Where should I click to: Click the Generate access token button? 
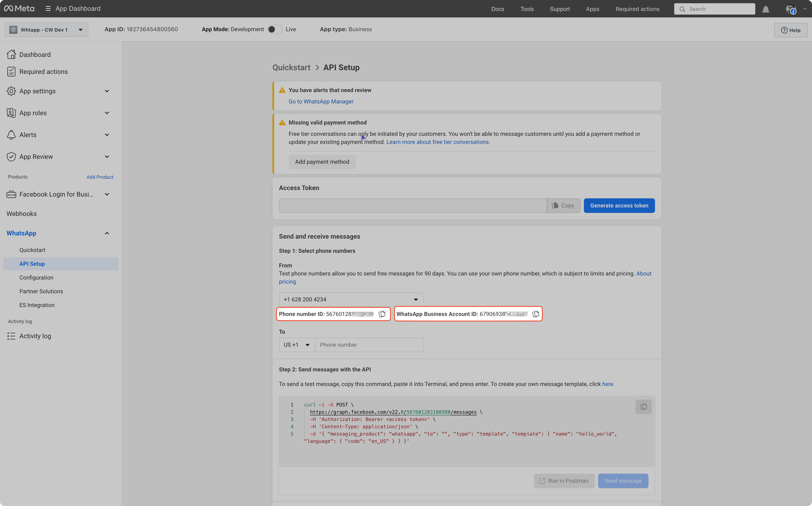(619, 205)
